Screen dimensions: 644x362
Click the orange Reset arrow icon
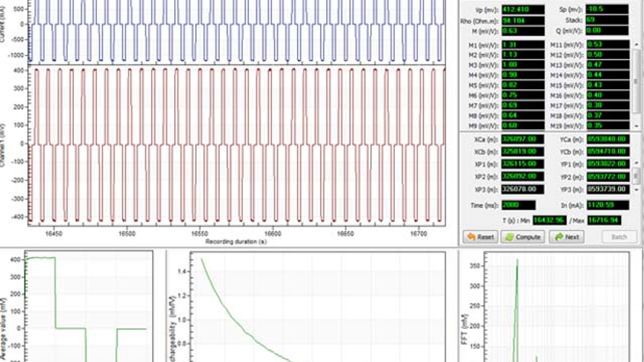pos(471,237)
